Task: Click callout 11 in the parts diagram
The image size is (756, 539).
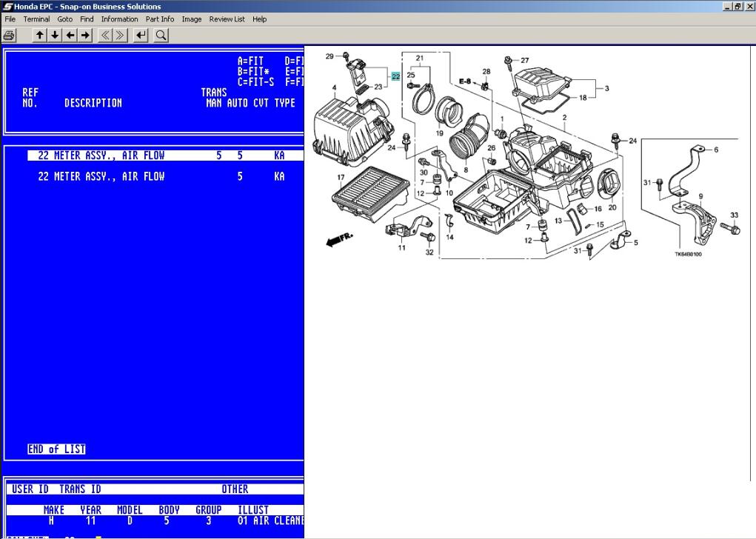Action: (401, 248)
